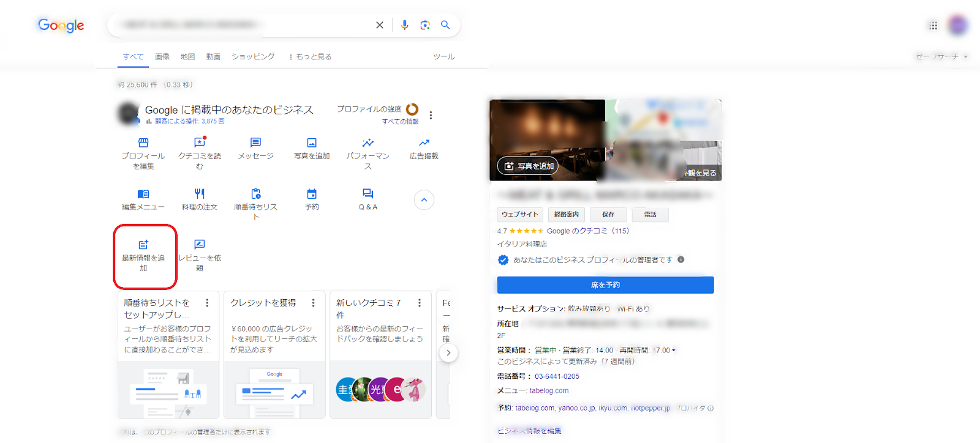Open 広告掲載 (advertise)
Screen dimensions: 980x443
tap(424, 149)
